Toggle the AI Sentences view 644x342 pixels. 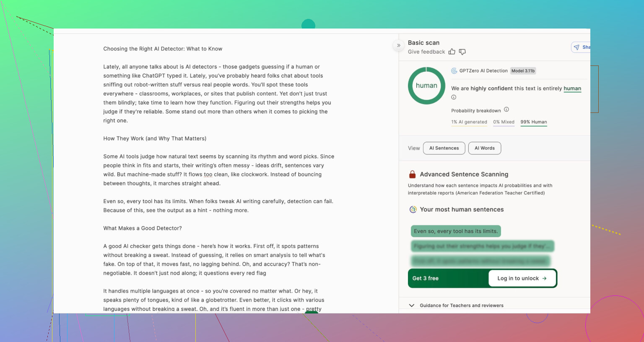point(444,148)
